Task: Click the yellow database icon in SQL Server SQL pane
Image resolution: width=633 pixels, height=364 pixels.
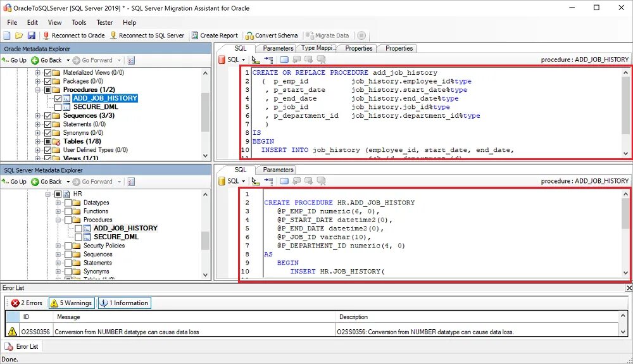Action: (222, 181)
